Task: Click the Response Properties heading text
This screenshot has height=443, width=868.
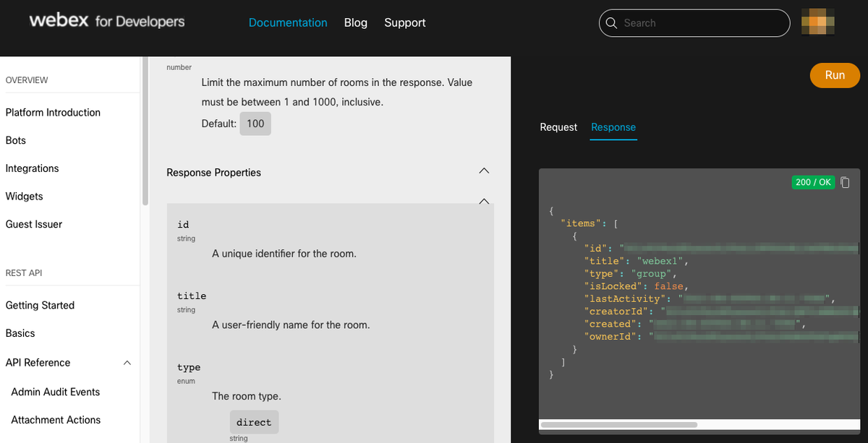Action: (213, 173)
